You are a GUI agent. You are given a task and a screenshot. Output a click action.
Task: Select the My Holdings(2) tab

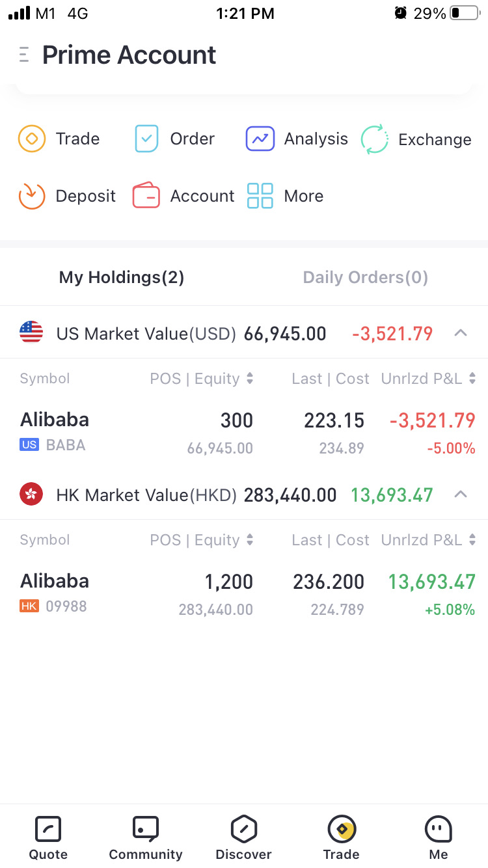[x=122, y=278]
